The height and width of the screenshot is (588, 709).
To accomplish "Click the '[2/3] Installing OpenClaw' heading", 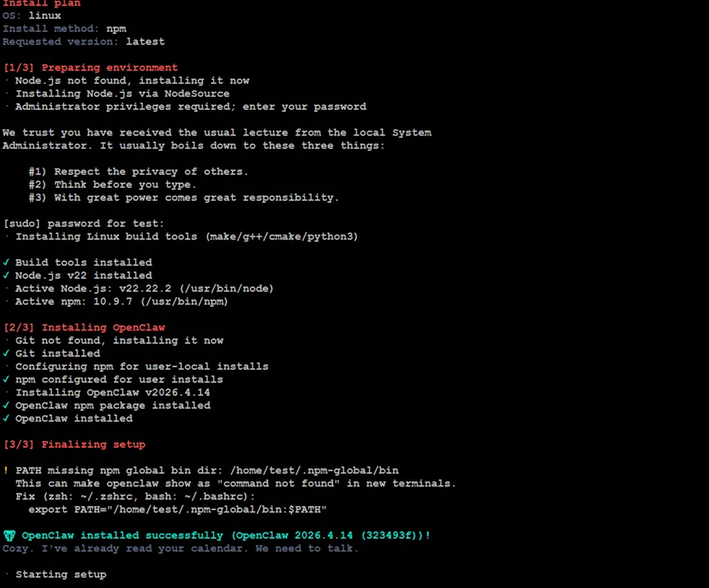I will tap(84, 327).
